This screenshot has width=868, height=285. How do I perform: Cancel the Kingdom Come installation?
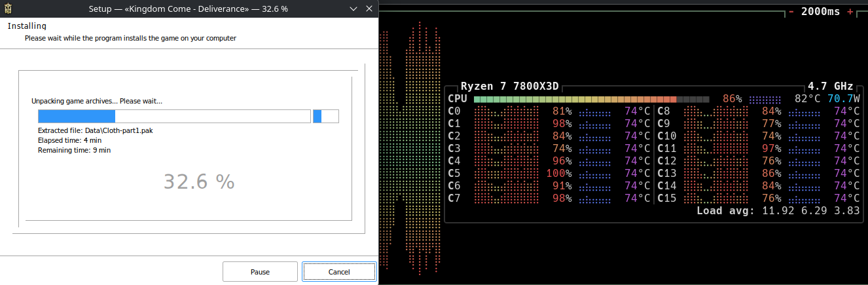coord(339,272)
